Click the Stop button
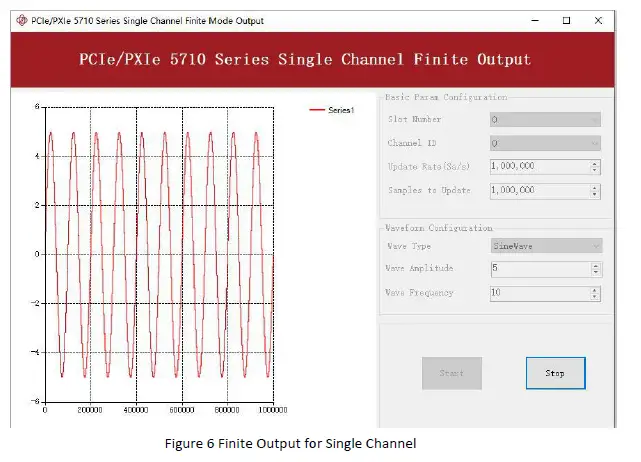 coord(556,373)
